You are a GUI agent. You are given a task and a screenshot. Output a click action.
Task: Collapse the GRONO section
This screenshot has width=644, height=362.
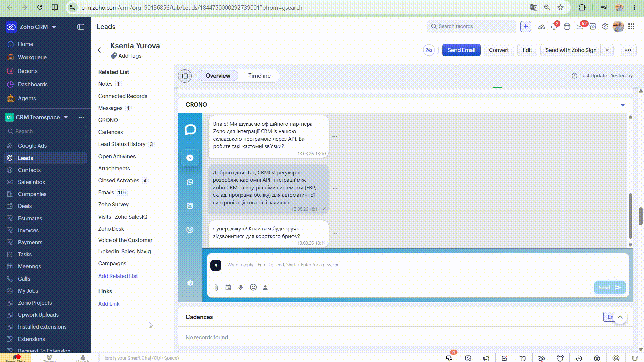[623, 105]
